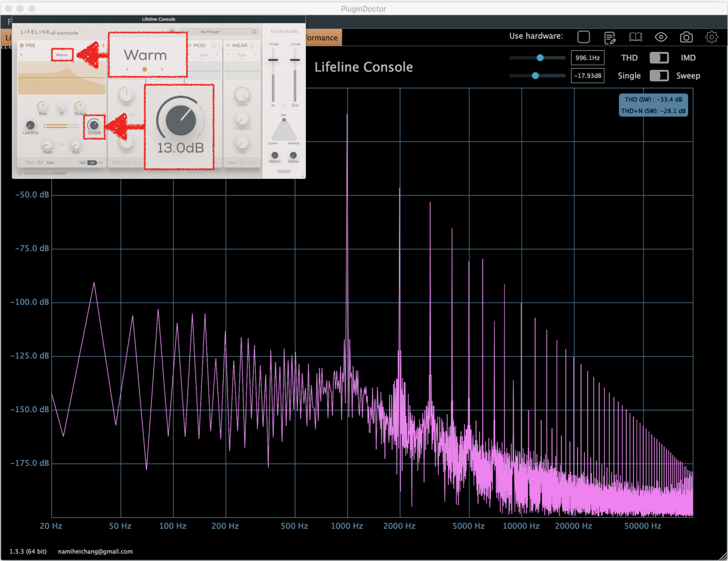
Task: Click the 996.1Hz frequency field
Action: point(587,58)
